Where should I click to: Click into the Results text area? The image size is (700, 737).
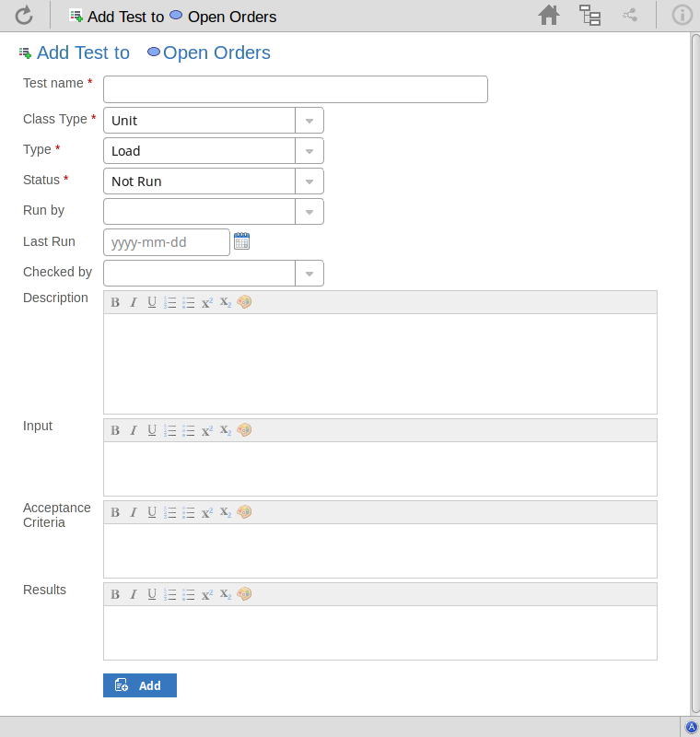pyautogui.click(x=379, y=632)
